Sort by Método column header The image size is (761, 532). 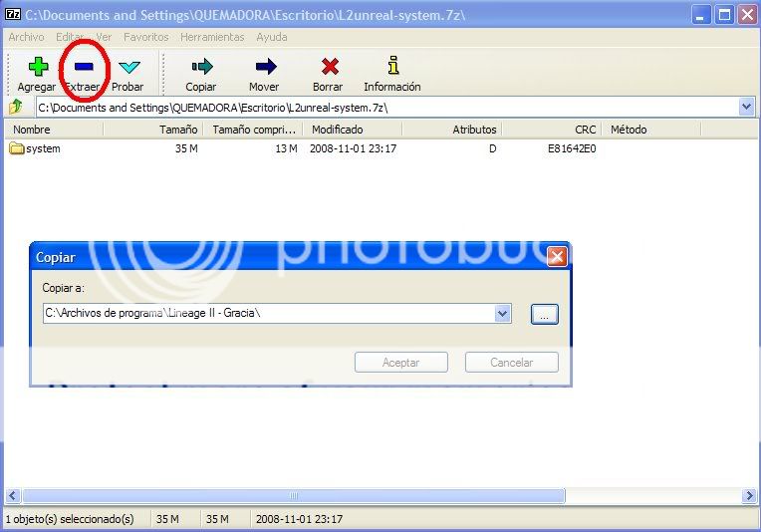651,130
